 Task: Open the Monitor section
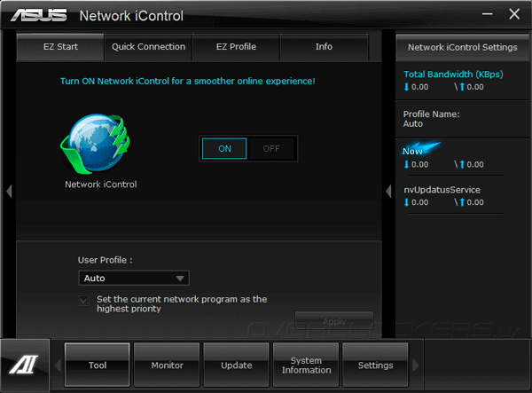coord(167,365)
